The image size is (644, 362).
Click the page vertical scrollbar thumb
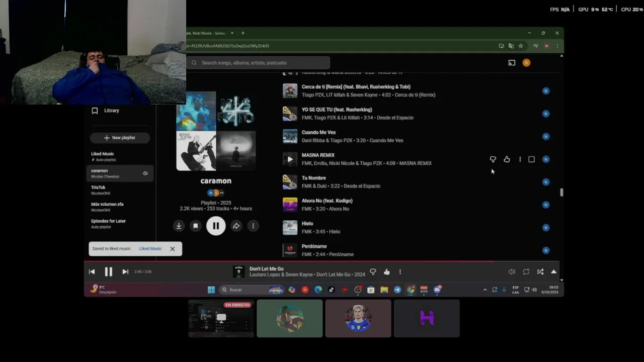pos(561,193)
